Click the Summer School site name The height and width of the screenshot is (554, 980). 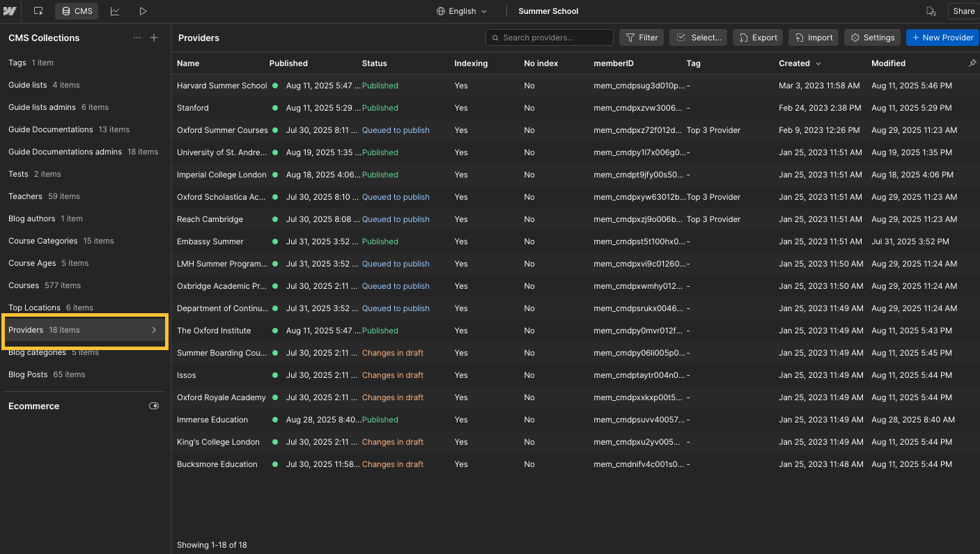[x=548, y=11]
